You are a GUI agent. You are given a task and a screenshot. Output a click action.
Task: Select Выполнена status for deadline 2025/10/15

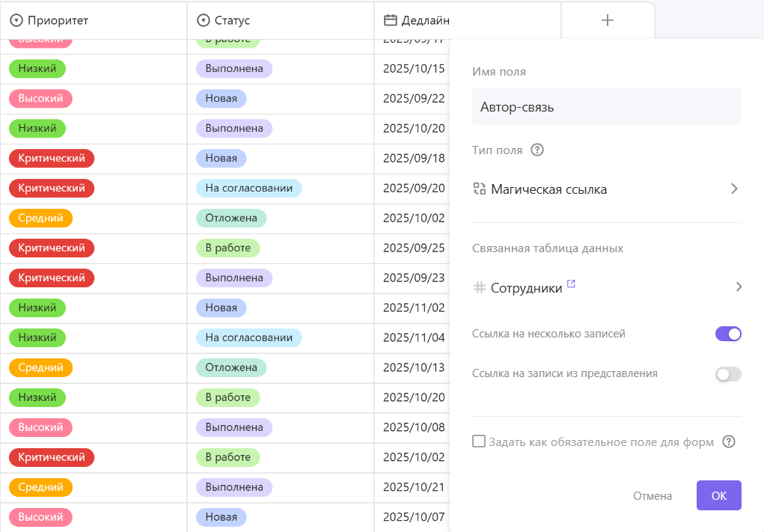[234, 69]
